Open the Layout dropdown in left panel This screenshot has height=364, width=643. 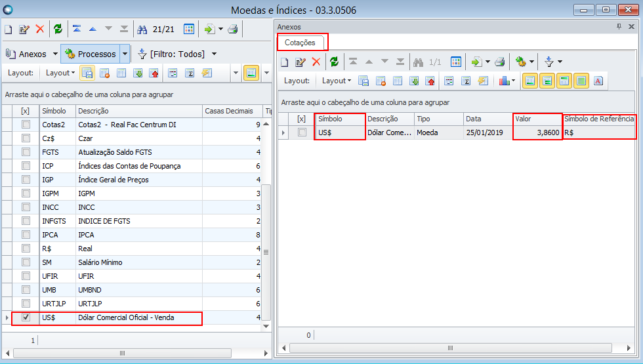click(x=60, y=73)
